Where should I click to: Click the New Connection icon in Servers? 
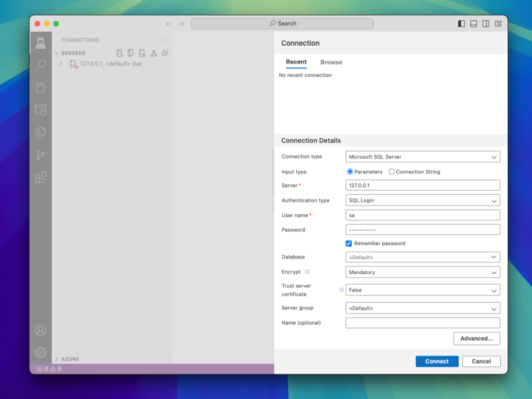tap(119, 54)
